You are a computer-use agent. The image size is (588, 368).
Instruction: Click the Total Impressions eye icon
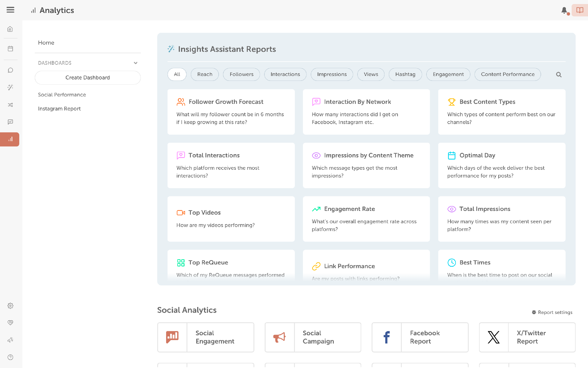tap(452, 209)
